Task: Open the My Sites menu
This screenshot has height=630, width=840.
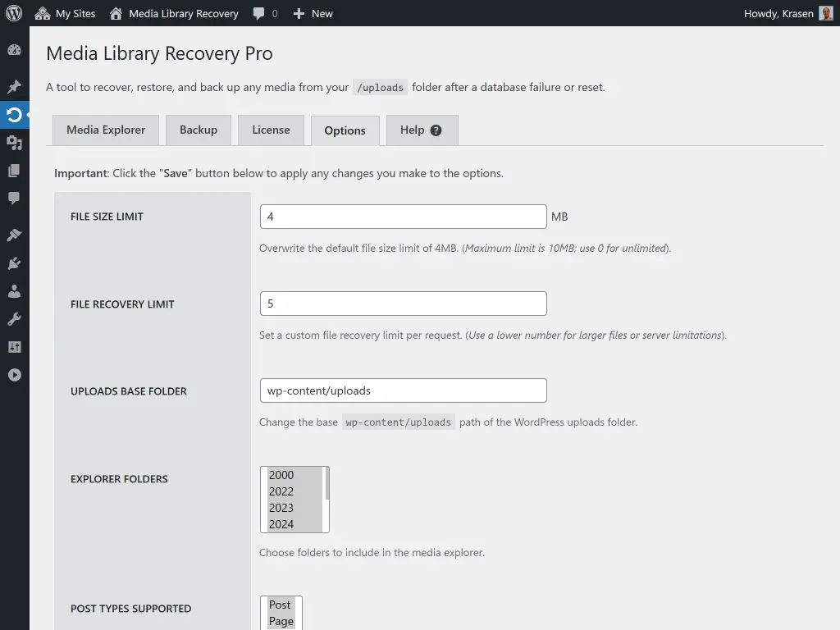Action: point(65,13)
